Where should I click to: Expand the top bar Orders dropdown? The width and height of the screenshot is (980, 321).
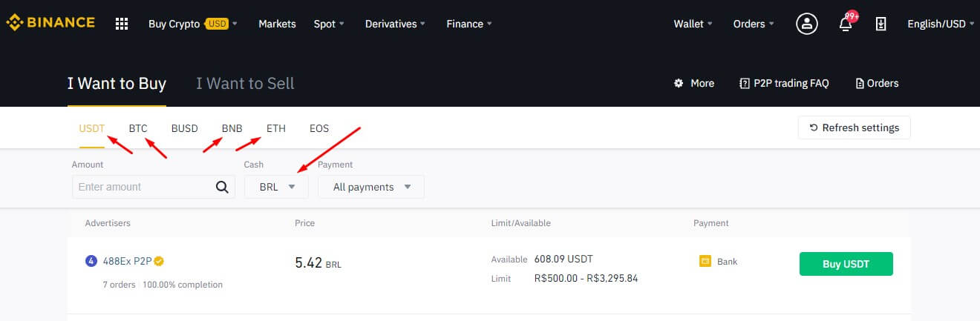click(754, 24)
